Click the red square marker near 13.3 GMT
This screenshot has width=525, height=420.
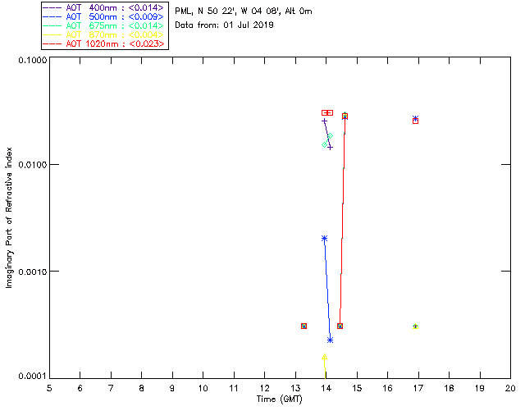click(x=304, y=326)
